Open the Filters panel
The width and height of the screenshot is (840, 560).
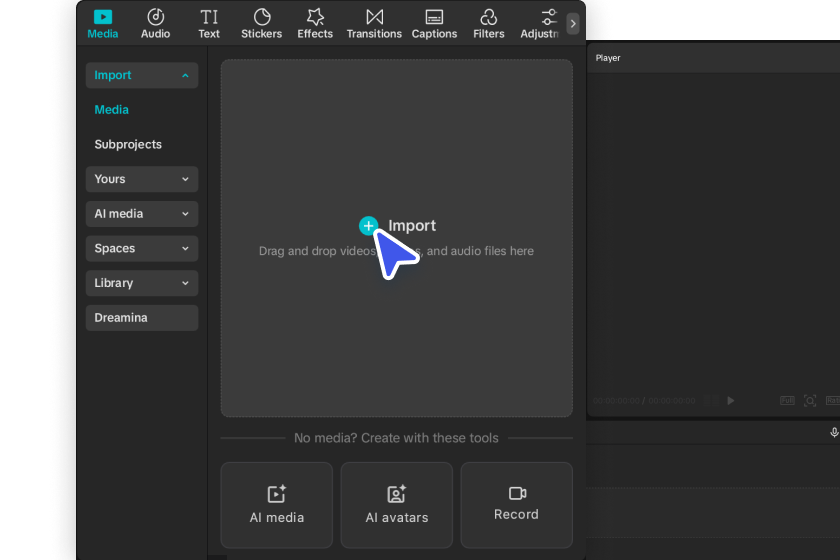489,23
